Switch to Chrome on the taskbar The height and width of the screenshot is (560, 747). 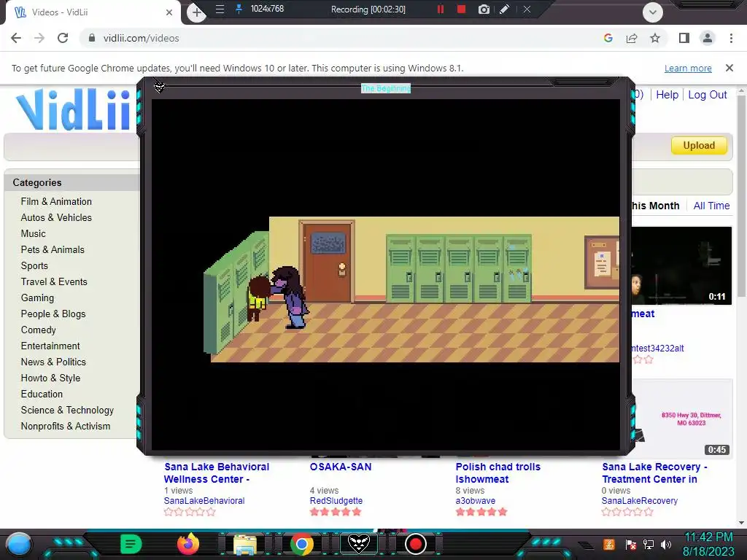(x=301, y=544)
